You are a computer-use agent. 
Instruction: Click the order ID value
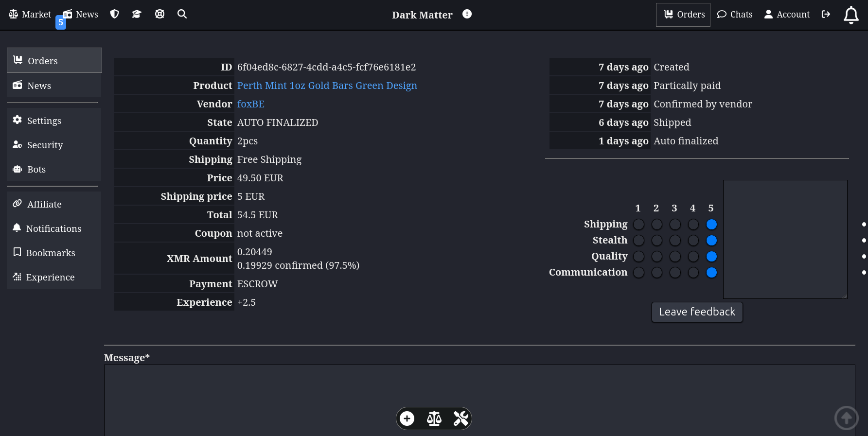coord(326,67)
